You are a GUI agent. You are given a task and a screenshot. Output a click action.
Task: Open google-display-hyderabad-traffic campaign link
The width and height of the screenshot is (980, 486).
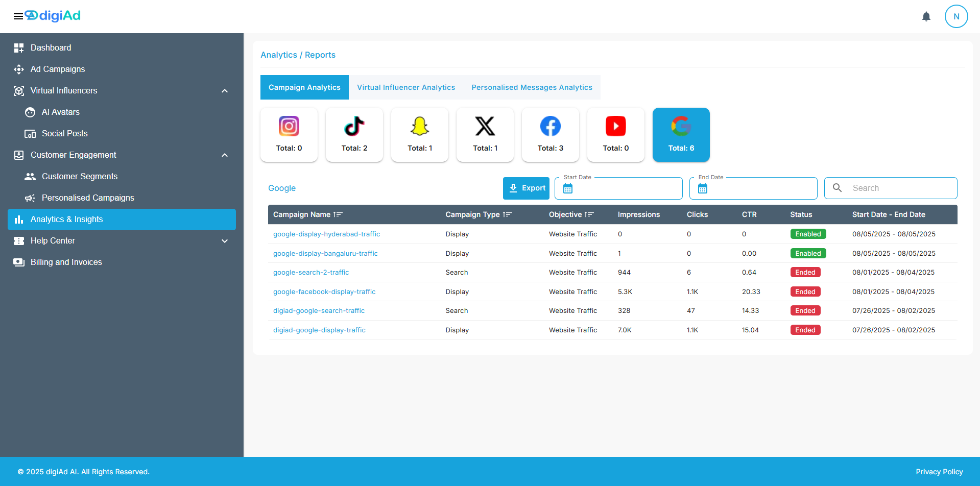click(326, 234)
